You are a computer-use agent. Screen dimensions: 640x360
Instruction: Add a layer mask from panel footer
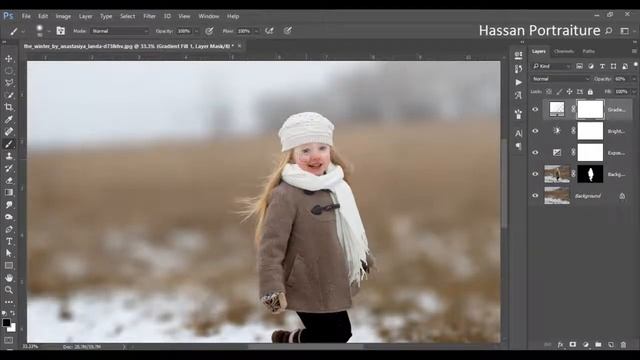573,344
